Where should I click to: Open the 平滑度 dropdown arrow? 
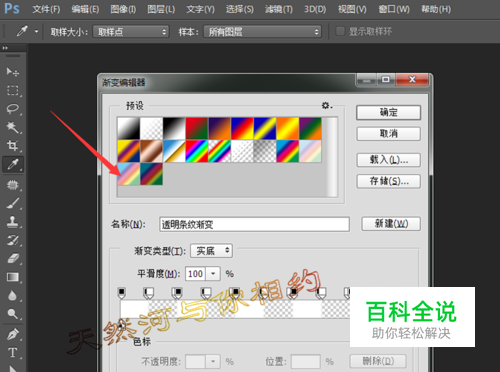coord(213,274)
